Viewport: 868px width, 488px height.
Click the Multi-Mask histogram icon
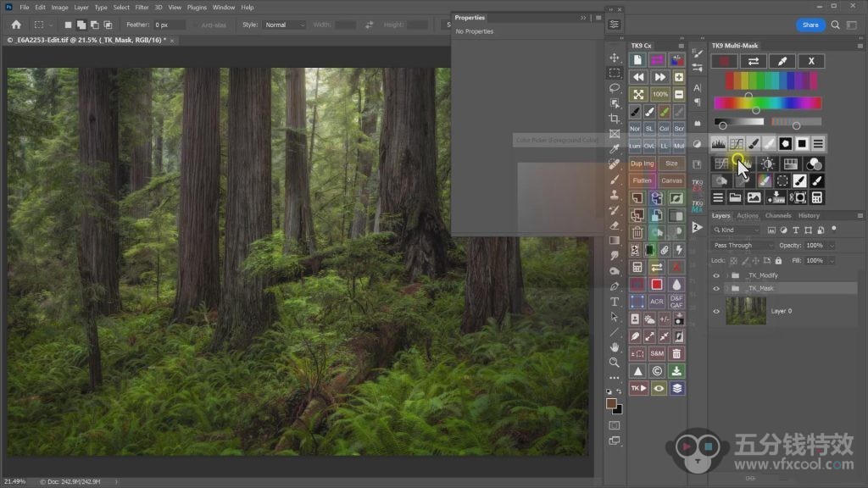click(x=719, y=144)
